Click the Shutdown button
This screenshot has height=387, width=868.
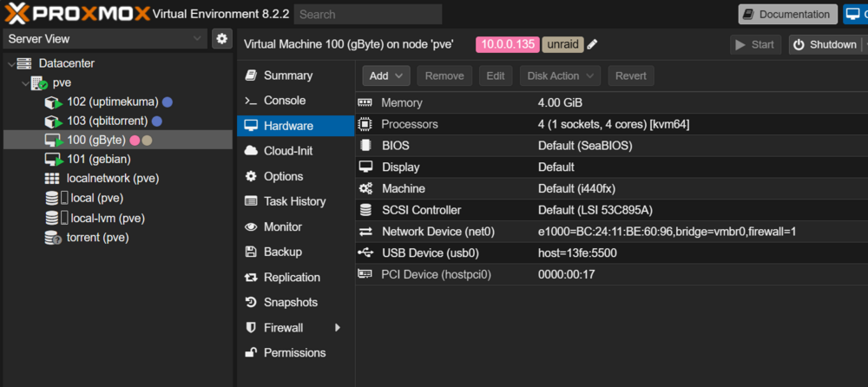click(x=825, y=45)
